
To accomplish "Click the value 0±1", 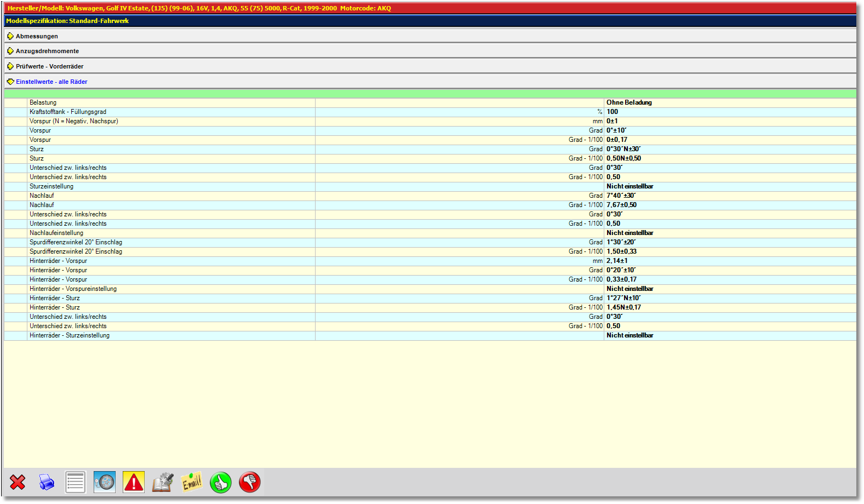I will tap(612, 121).
